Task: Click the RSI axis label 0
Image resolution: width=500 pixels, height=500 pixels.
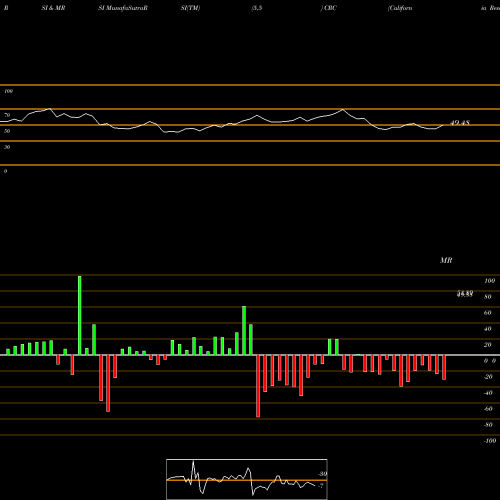Action: (5, 171)
